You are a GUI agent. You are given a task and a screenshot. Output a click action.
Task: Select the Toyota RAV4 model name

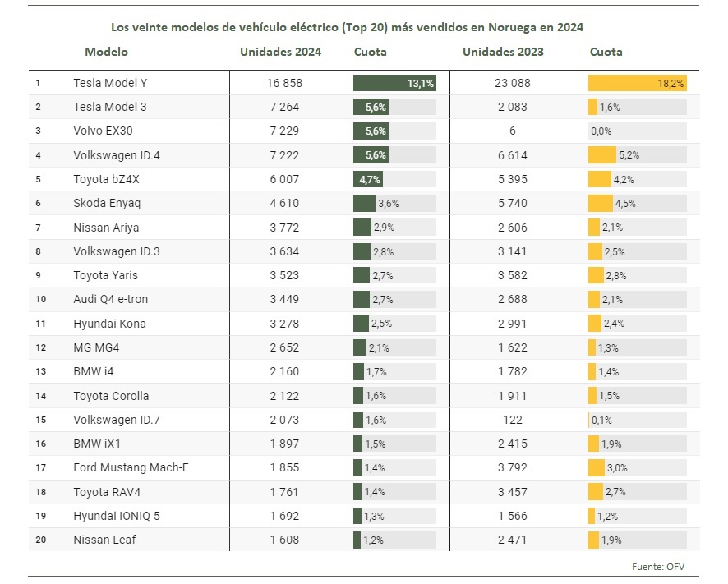point(107,492)
